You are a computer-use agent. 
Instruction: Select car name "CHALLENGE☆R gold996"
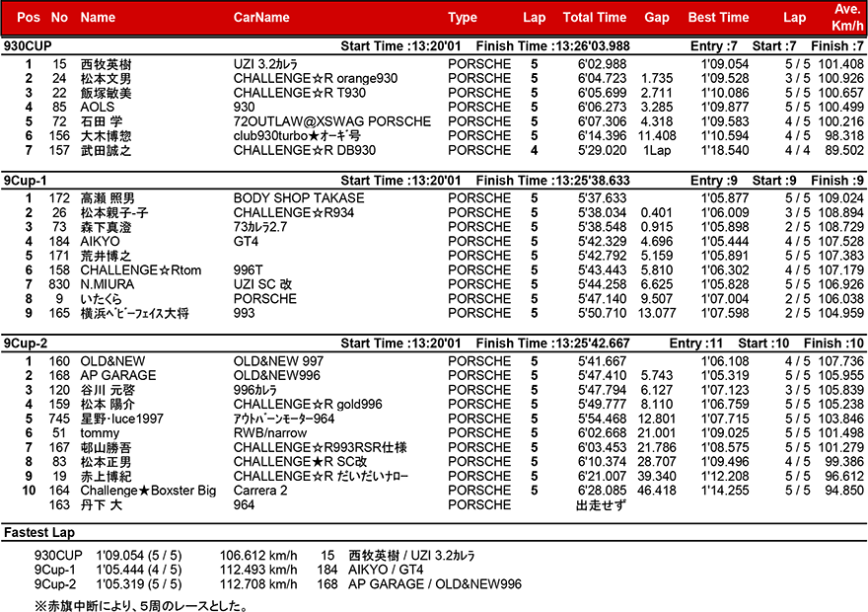click(x=308, y=405)
